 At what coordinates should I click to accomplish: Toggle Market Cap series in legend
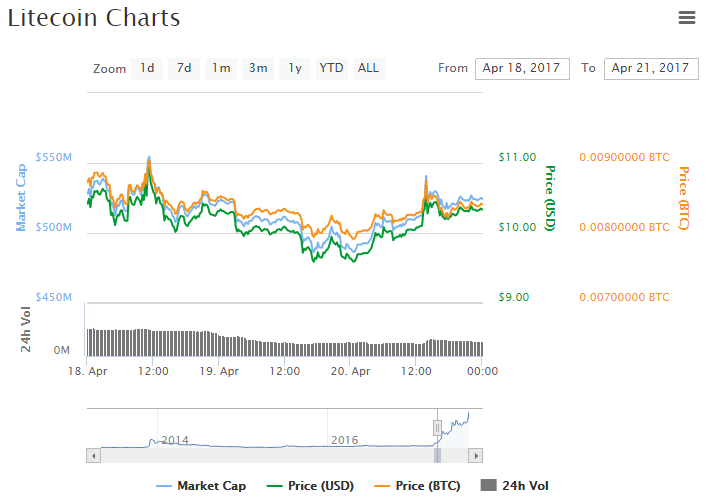coord(201,486)
